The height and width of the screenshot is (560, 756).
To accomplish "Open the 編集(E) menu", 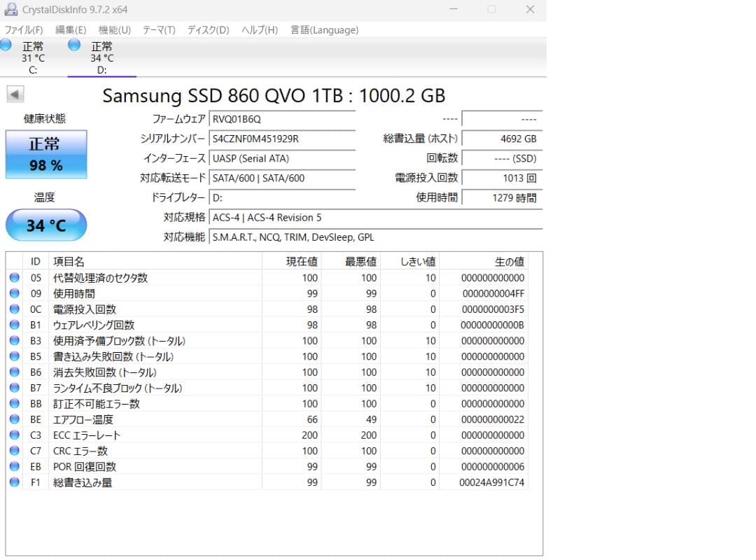I will [x=71, y=30].
